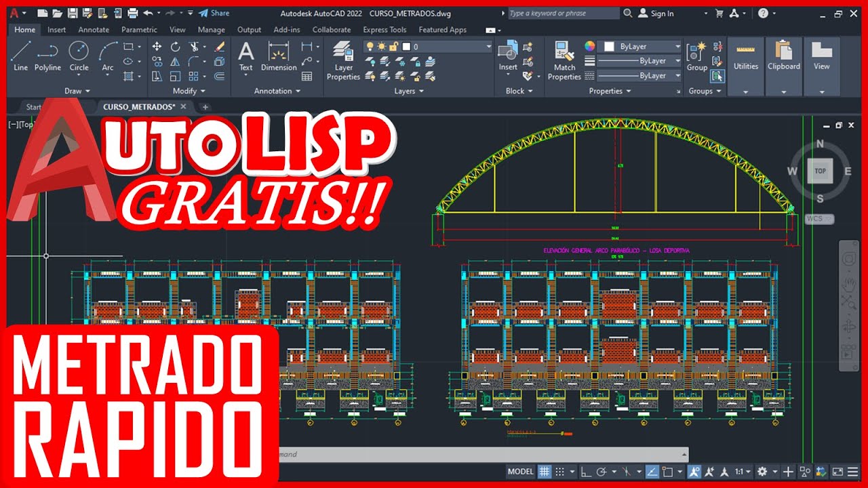Select the CURSO_METRADOS drawing tab
This screenshot has width=868, height=488.
coord(139,106)
